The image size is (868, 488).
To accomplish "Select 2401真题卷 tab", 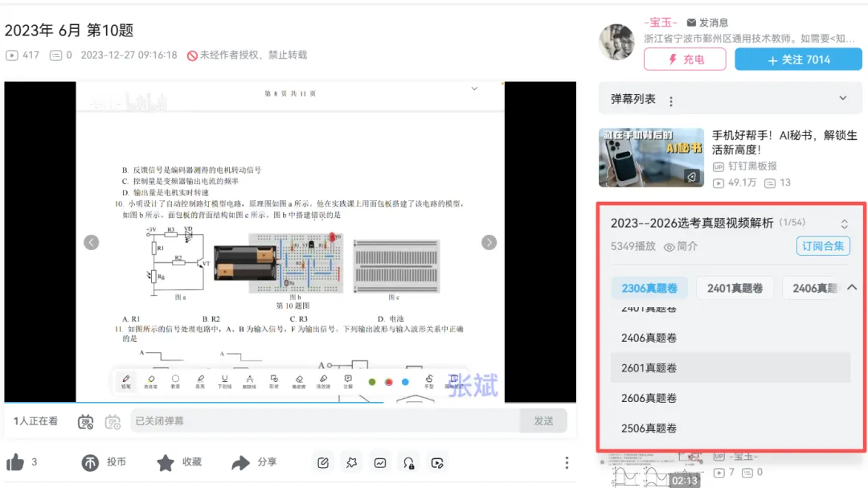I will coord(735,288).
